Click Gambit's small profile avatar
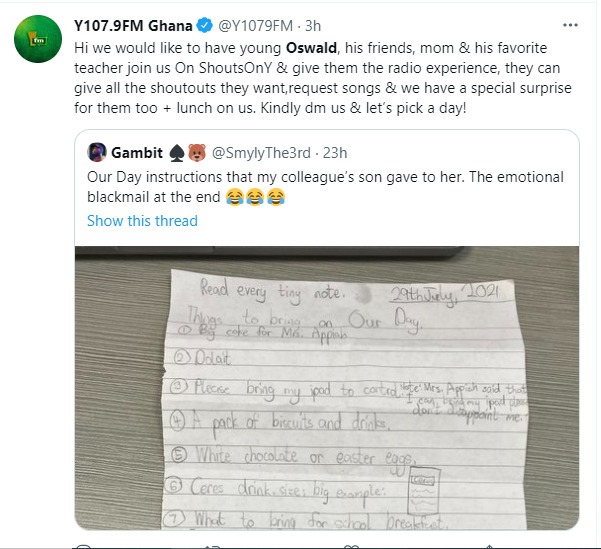The image size is (601, 549). [x=97, y=152]
